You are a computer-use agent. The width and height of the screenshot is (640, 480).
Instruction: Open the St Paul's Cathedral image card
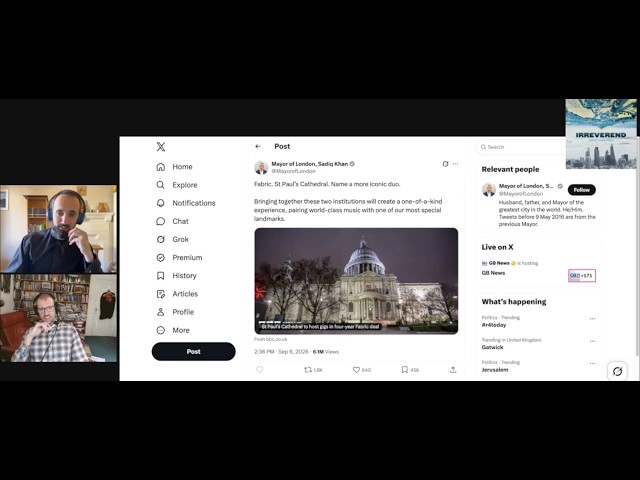[356, 281]
